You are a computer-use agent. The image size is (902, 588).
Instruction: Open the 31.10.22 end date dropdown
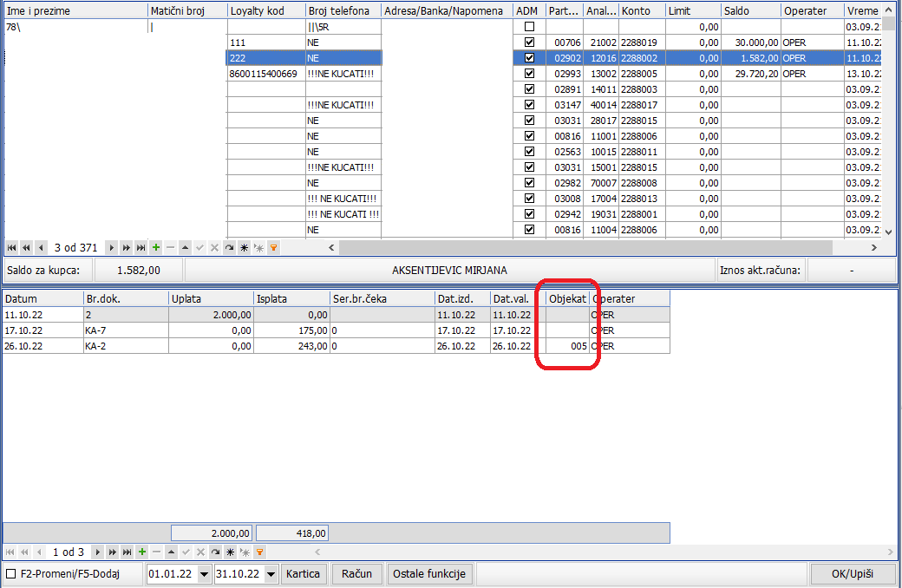tap(271, 574)
